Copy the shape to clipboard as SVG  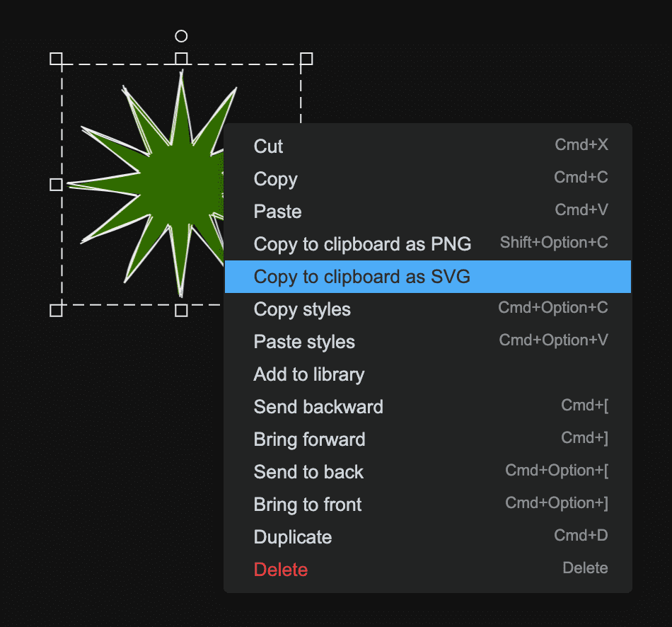(361, 277)
